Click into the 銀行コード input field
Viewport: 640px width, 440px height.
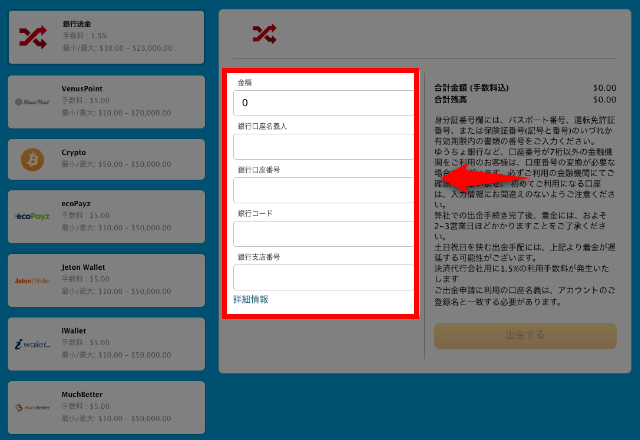click(x=324, y=234)
